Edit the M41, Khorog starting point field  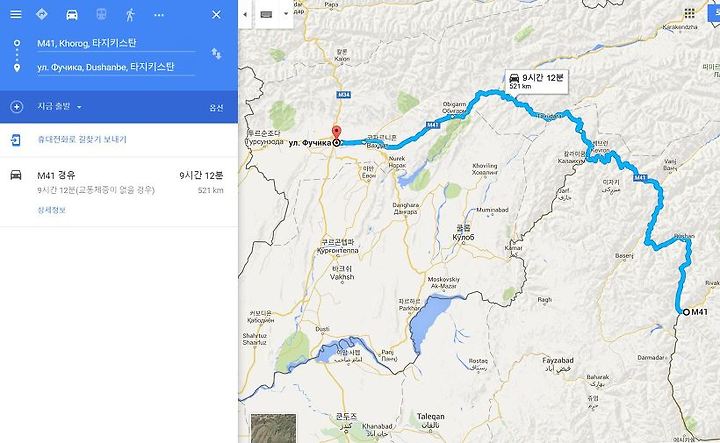click(x=116, y=44)
